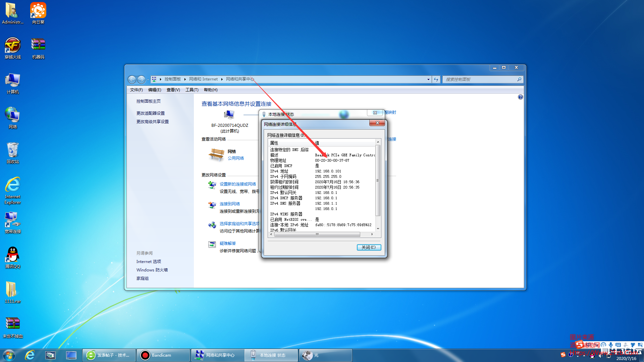Open 控制面板主页 link
This screenshot has width=644, height=362.
(148, 101)
